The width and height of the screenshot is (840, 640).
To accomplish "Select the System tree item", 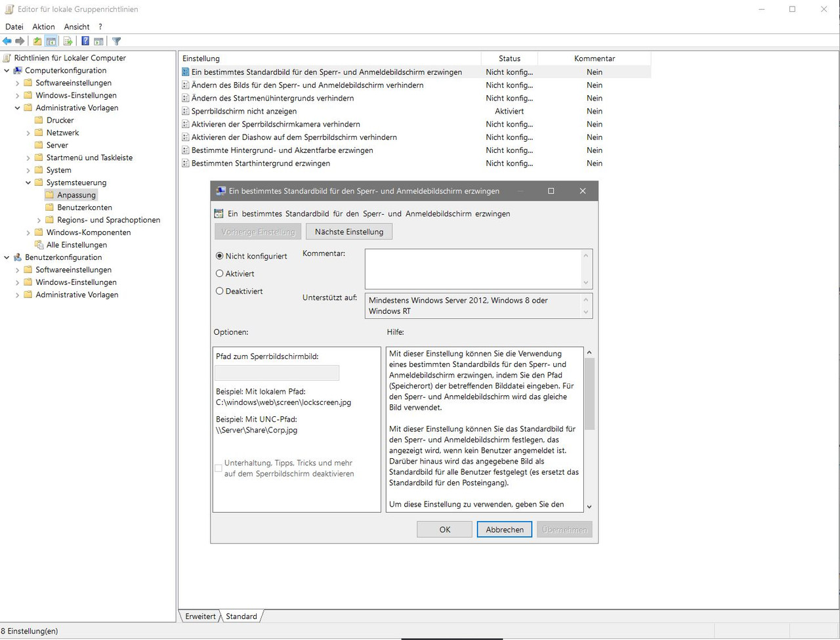I will point(59,170).
